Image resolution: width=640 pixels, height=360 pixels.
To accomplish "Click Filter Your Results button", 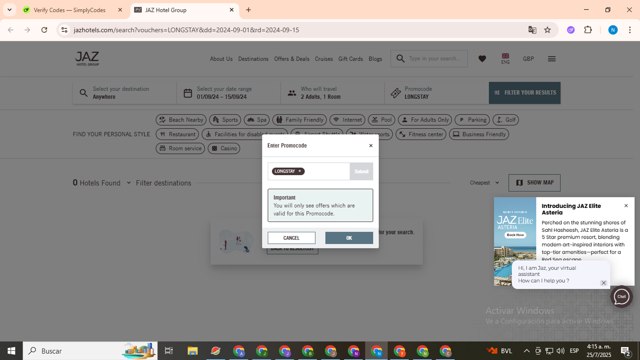I will pyautogui.click(x=524, y=93).
